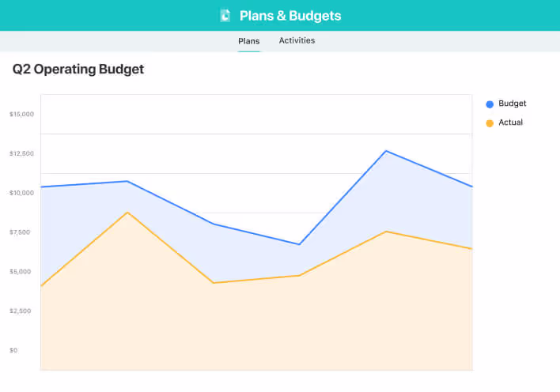
Task: Click the lowest dip of the Budget line
Action: tap(299, 244)
